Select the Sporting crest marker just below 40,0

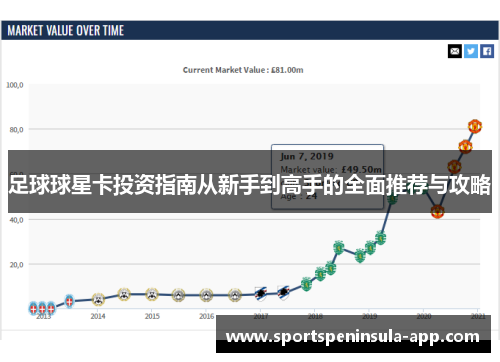coord(380,238)
